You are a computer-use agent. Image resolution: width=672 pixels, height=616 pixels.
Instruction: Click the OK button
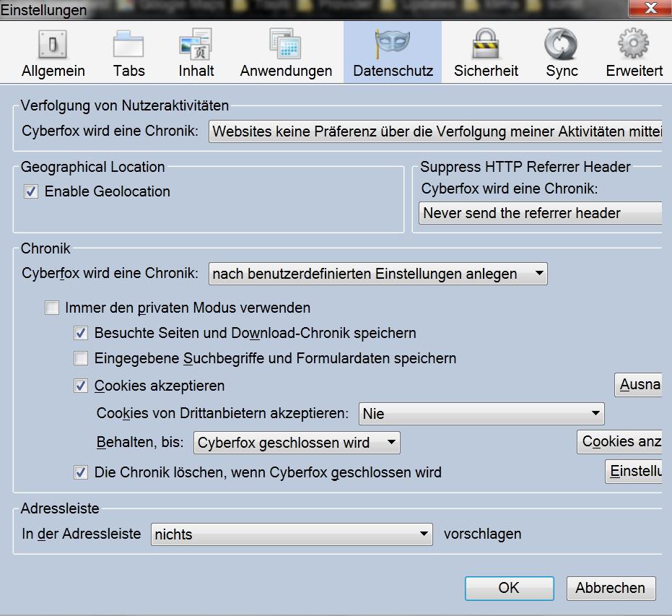(x=509, y=588)
